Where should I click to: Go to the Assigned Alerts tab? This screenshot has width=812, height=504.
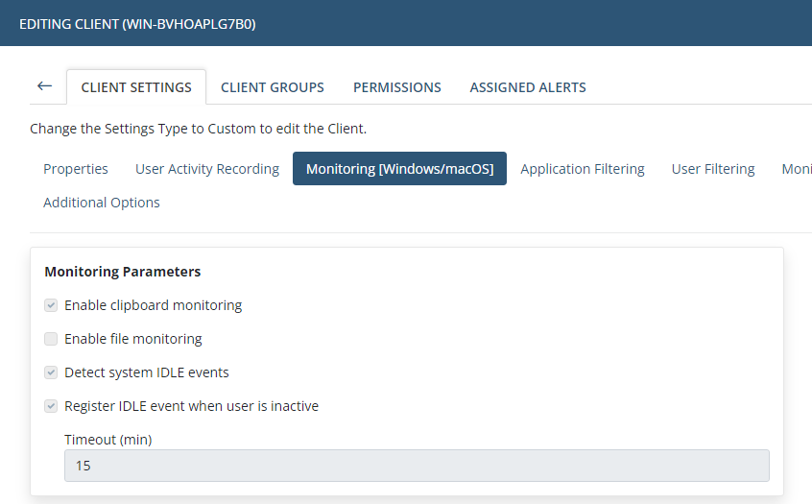click(x=528, y=87)
